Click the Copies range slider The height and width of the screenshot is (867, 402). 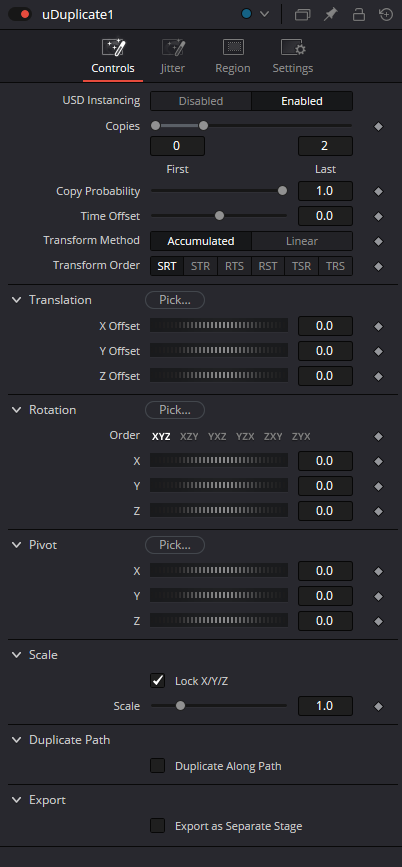click(x=252, y=126)
